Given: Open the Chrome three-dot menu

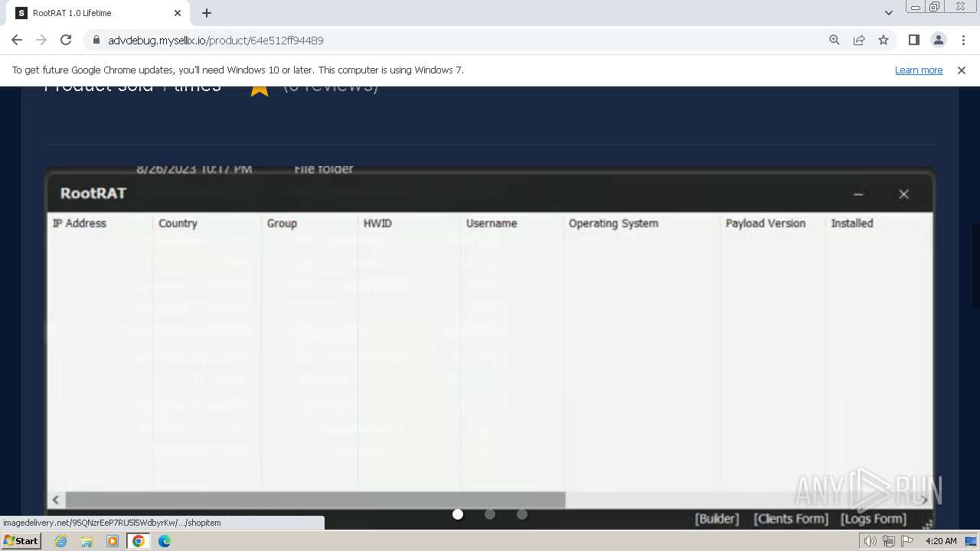Looking at the screenshot, I should 963,40.
